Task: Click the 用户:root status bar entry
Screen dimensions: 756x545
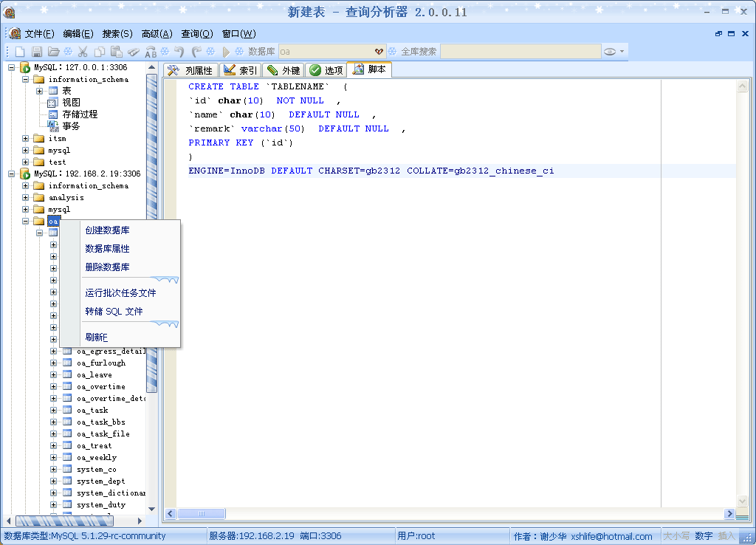Action: (416, 536)
